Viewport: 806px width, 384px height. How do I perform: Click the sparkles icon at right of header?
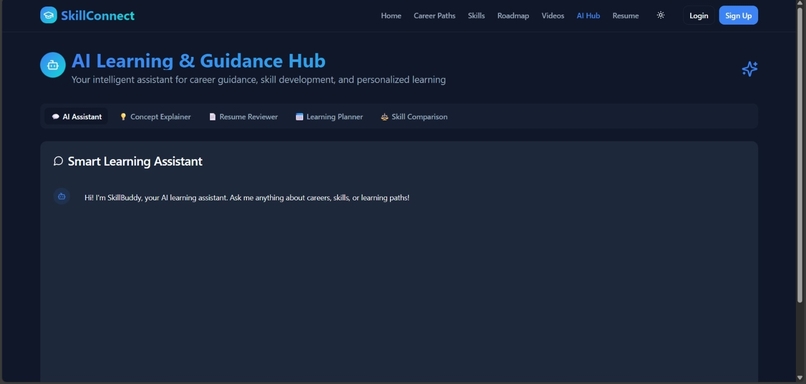[749, 69]
